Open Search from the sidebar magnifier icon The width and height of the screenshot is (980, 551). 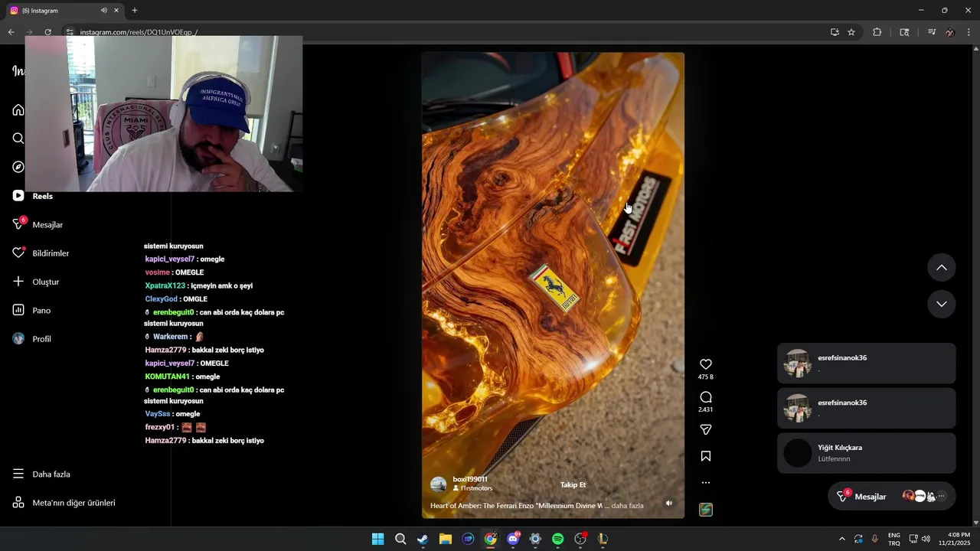pyautogui.click(x=18, y=139)
